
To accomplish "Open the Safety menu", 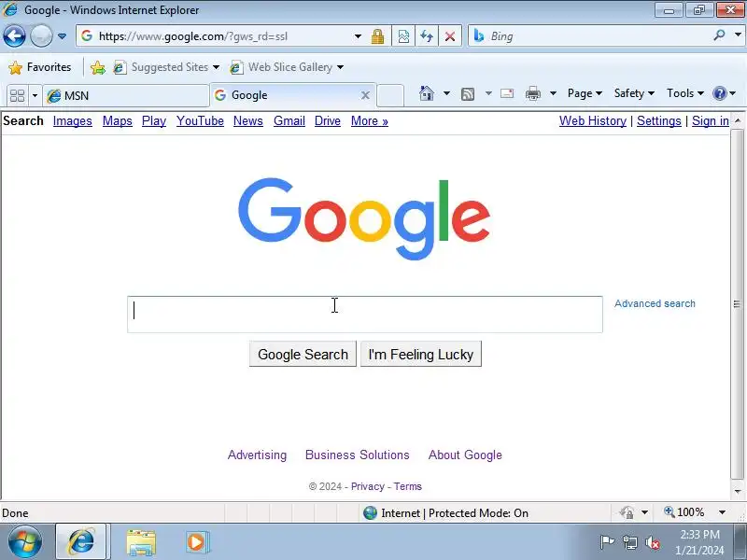I will (634, 93).
